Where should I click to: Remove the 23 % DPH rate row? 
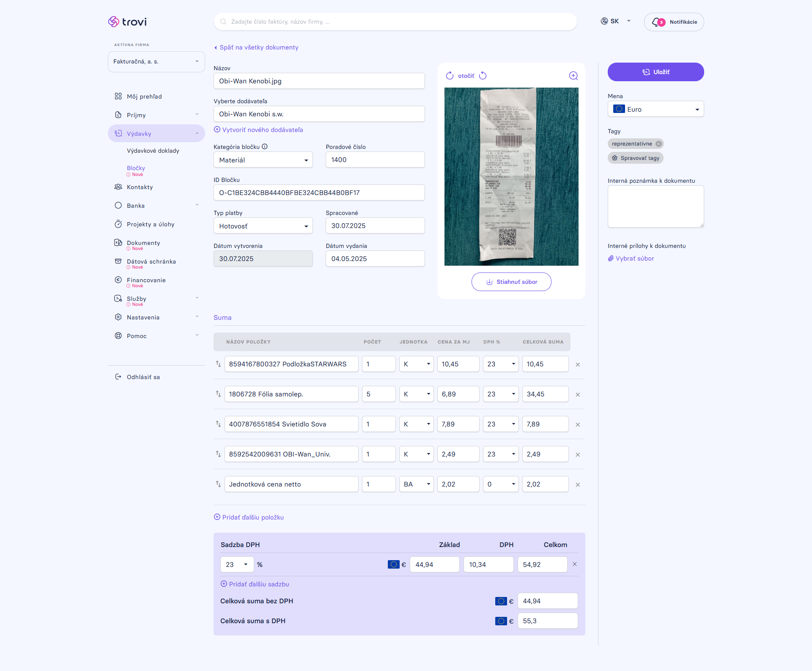pos(575,564)
